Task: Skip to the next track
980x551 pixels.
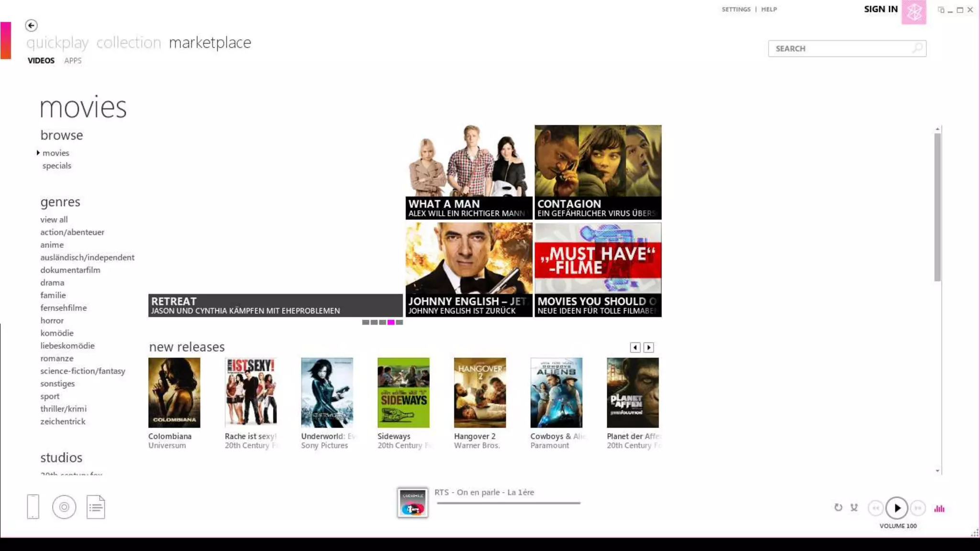Action: (918, 508)
